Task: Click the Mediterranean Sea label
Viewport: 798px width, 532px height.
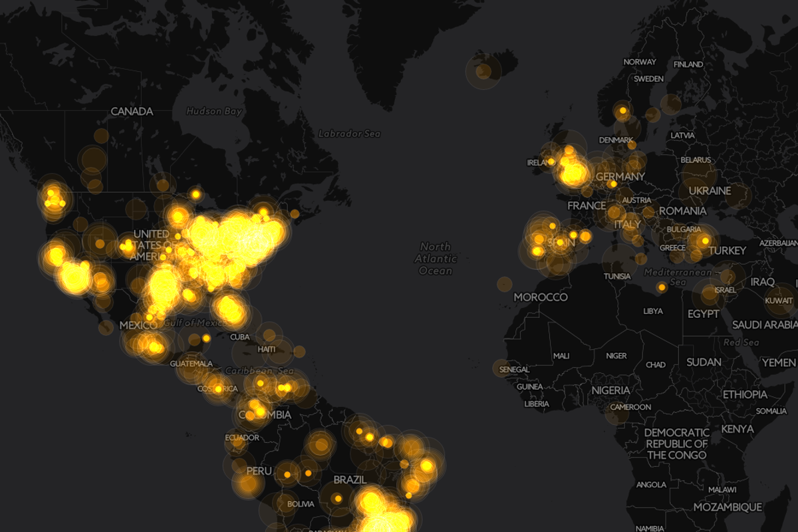Action: 677,277
